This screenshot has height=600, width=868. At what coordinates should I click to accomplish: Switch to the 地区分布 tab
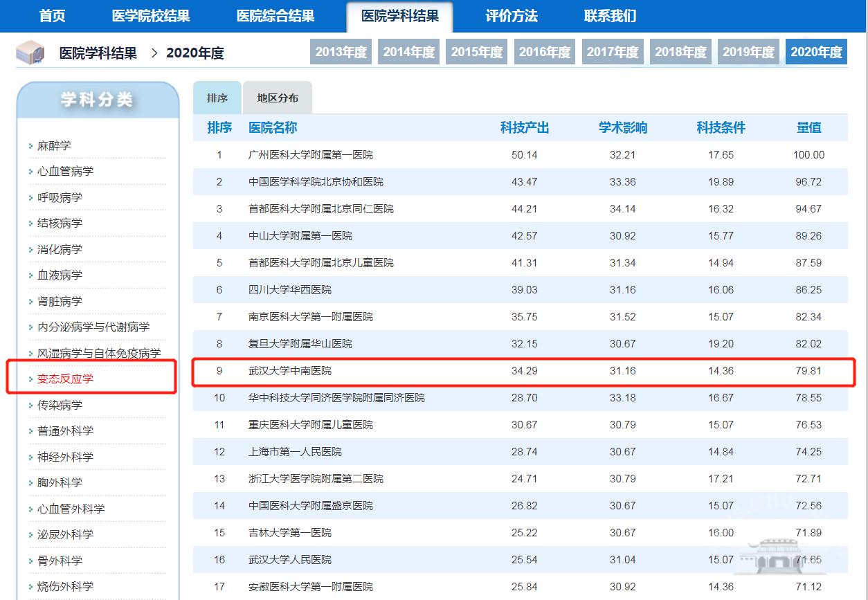[x=278, y=98]
